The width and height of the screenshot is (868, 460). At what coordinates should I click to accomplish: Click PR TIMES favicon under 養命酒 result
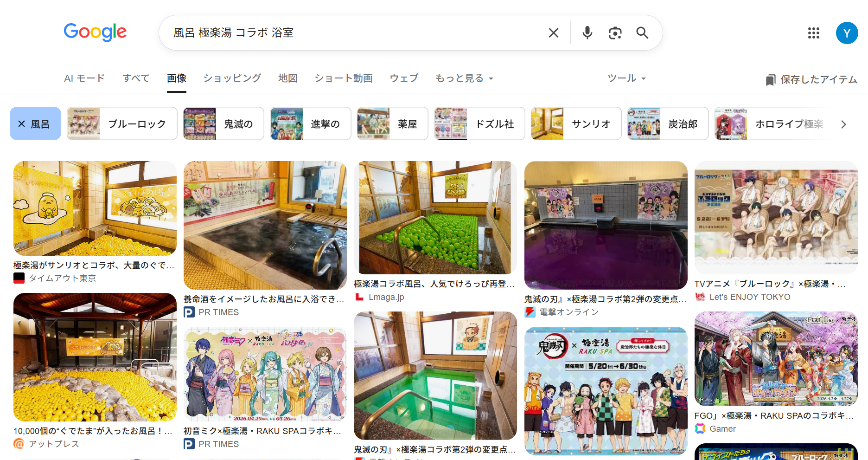(189, 312)
